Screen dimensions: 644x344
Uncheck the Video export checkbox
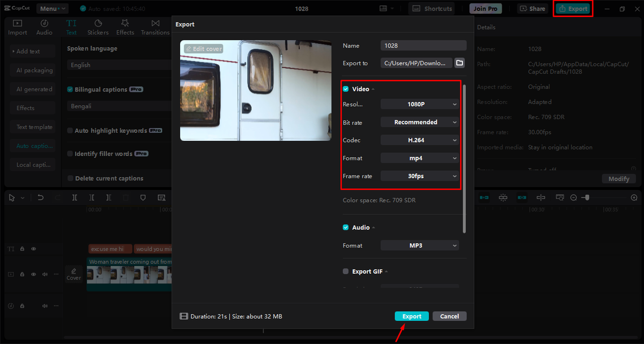click(346, 89)
